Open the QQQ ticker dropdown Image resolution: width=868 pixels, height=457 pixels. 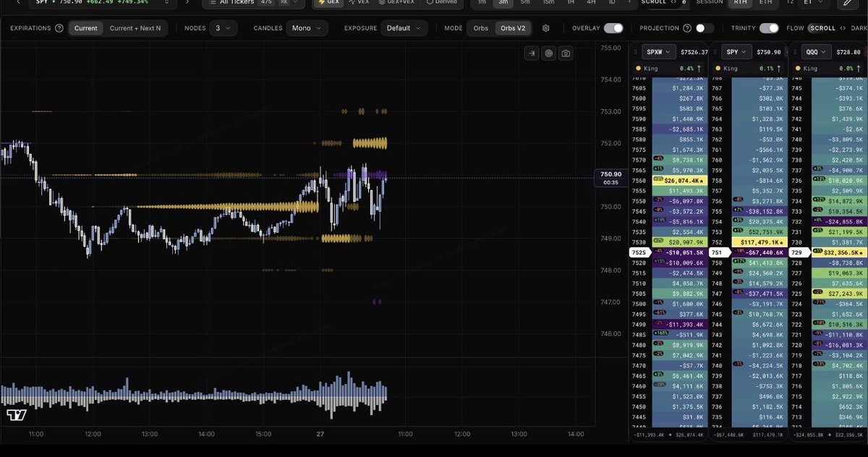click(817, 52)
